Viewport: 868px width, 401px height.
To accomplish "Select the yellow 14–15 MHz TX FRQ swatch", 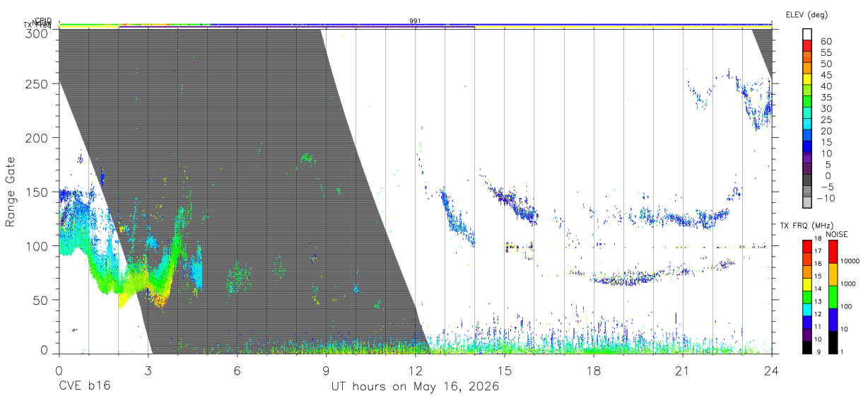I will click(x=807, y=284).
